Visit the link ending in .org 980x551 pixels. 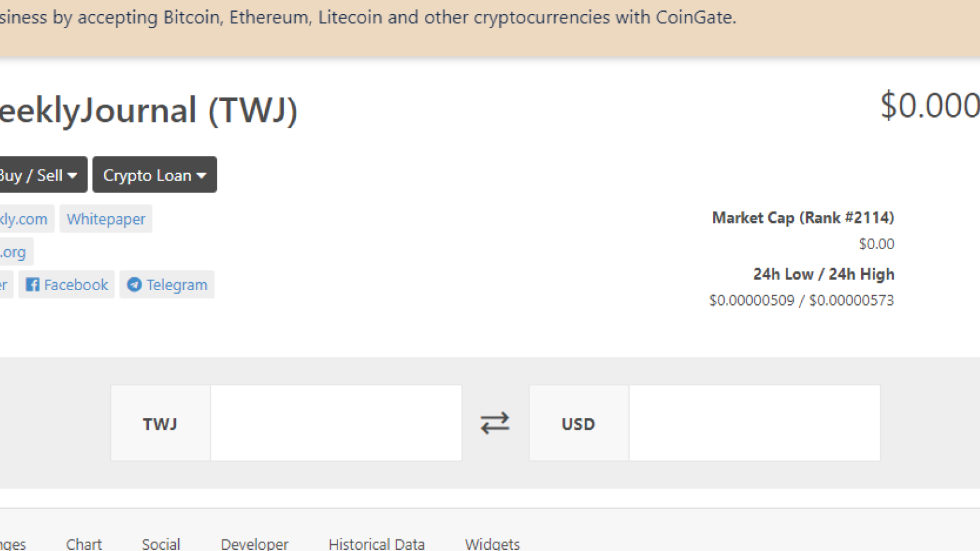tap(14, 252)
